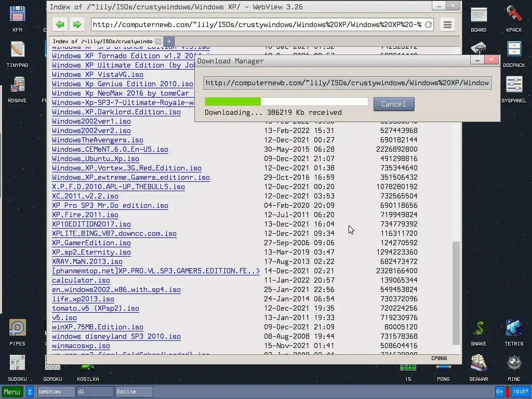This screenshot has height=399, width=532.
Task: Open link Windows XP VistaVG.iso
Action: (x=98, y=75)
